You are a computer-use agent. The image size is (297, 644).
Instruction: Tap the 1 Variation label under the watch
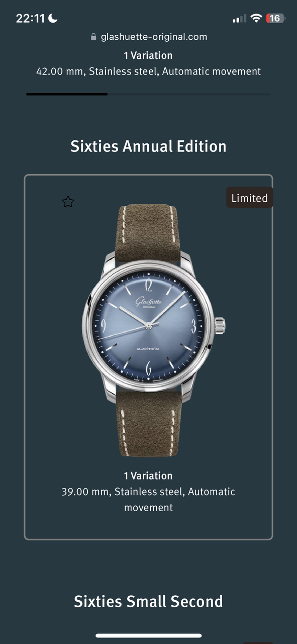pos(148,475)
